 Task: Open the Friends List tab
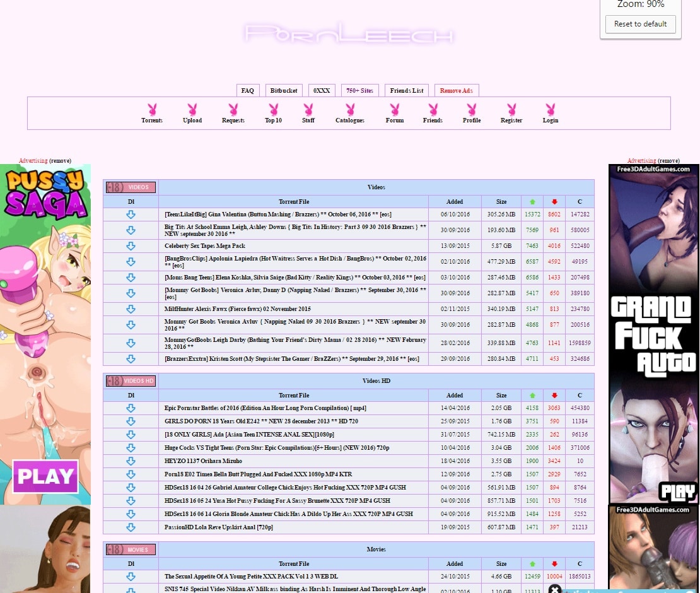click(407, 91)
